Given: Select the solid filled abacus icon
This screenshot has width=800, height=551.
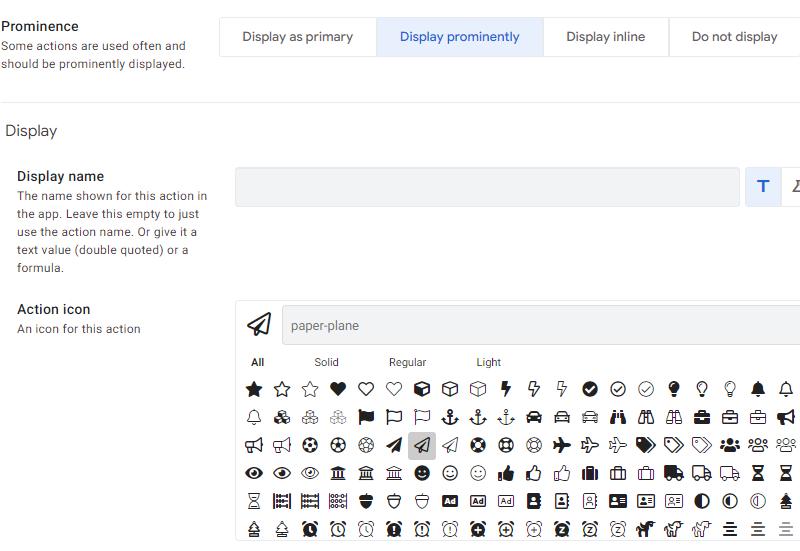Looking at the screenshot, I should pyautogui.click(x=282, y=502).
